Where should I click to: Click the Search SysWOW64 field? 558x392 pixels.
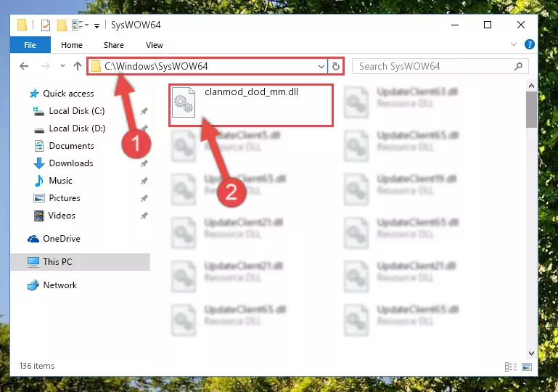(440, 67)
